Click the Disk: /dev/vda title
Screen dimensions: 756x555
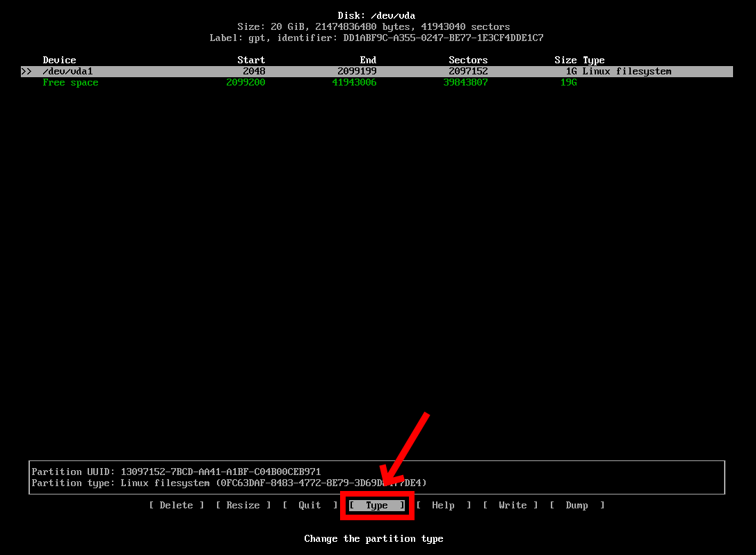click(x=376, y=16)
